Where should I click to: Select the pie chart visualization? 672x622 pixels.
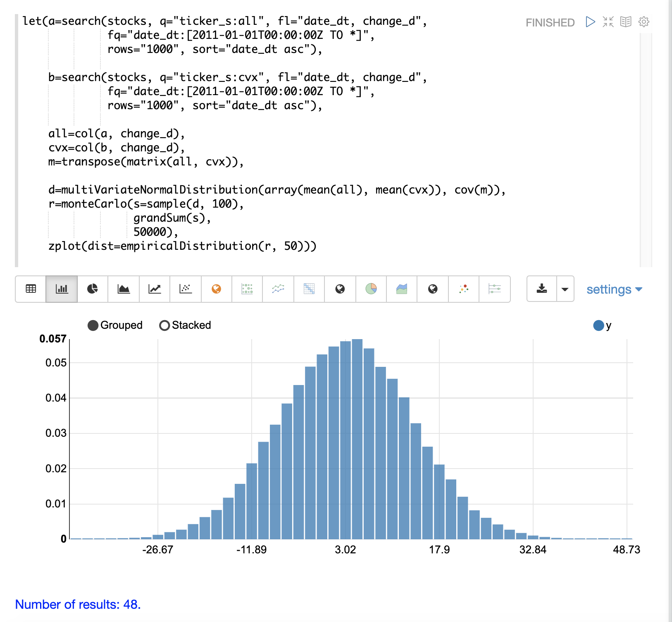[x=93, y=289]
